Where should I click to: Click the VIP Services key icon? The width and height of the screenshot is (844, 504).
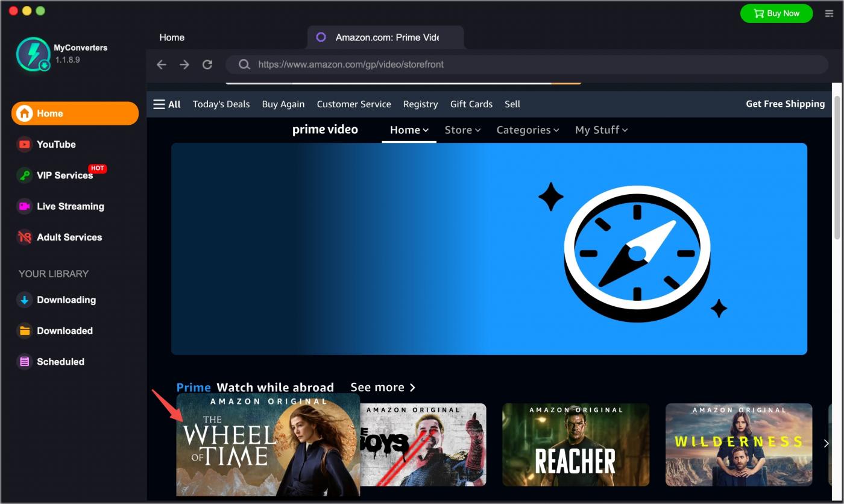point(24,175)
